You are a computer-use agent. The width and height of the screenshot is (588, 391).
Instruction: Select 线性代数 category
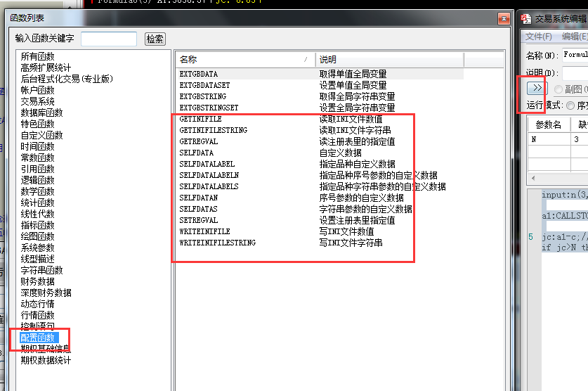(37, 214)
